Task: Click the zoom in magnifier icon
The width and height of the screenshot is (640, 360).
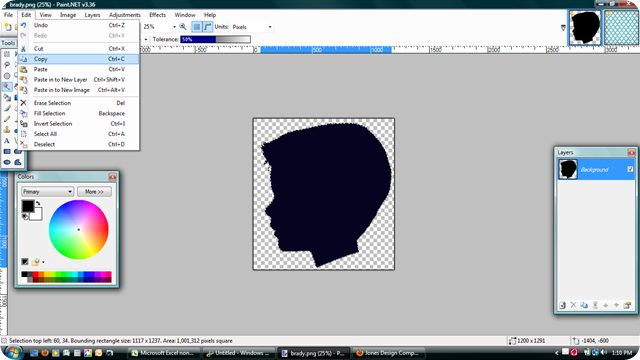Action: pyautogui.click(x=183, y=27)
